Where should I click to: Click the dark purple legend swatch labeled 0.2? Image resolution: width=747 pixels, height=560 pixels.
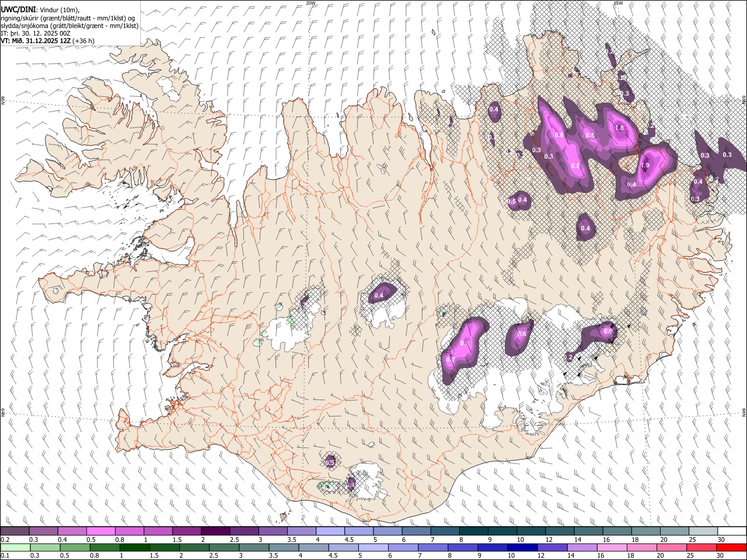pyautogui.click(x=15, y=531)
